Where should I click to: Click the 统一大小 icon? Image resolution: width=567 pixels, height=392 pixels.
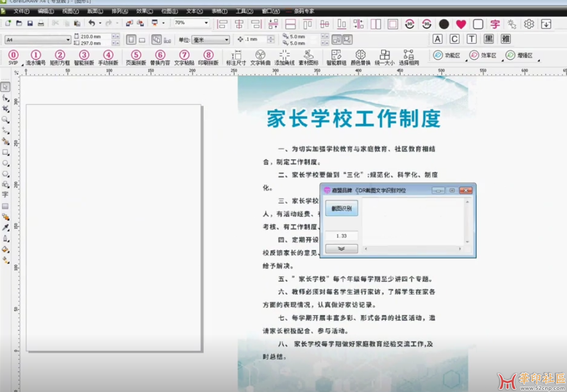click(385, 57)
